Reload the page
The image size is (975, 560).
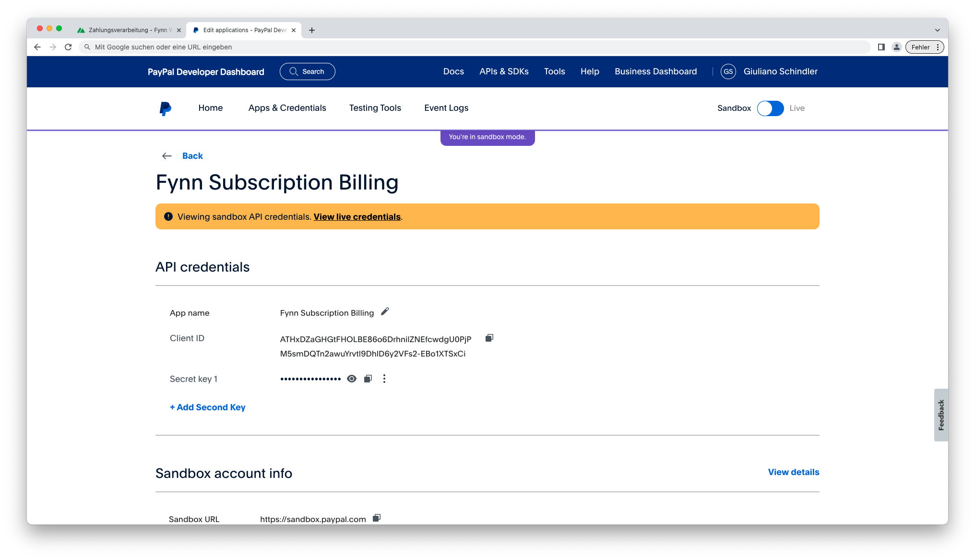[x=68, y=47]
